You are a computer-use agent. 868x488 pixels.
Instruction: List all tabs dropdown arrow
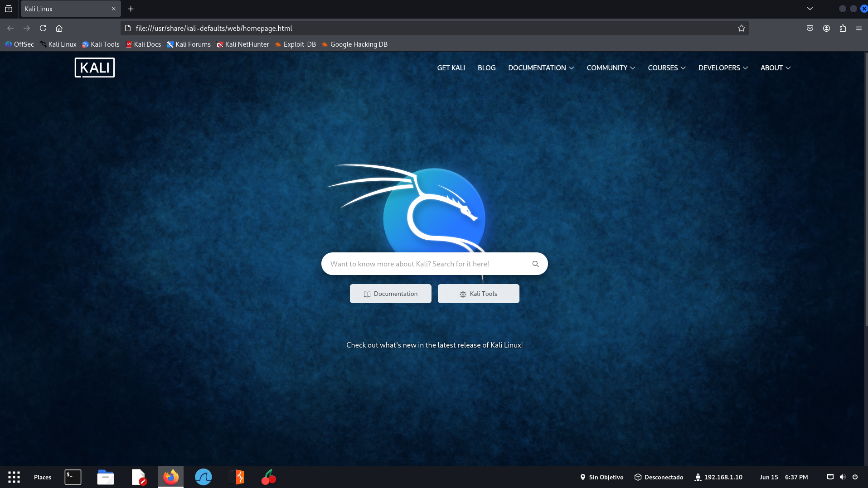[x=810, y=9]
